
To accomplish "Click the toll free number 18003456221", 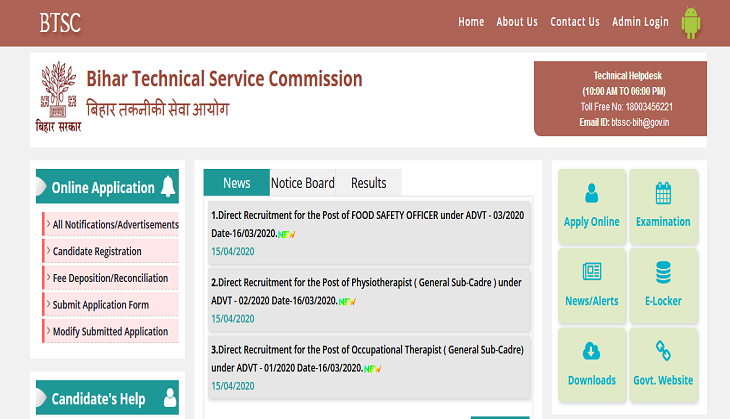I will (x=649, y=107).
